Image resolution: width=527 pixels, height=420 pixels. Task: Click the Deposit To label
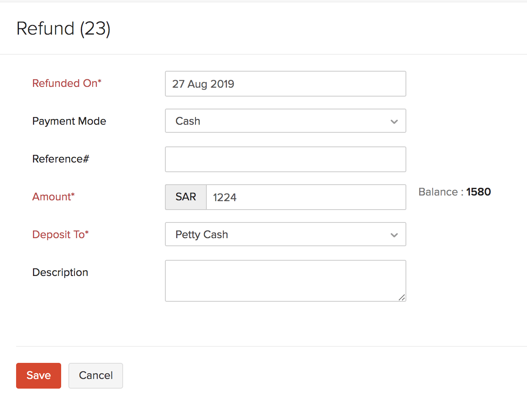[60, 235]
